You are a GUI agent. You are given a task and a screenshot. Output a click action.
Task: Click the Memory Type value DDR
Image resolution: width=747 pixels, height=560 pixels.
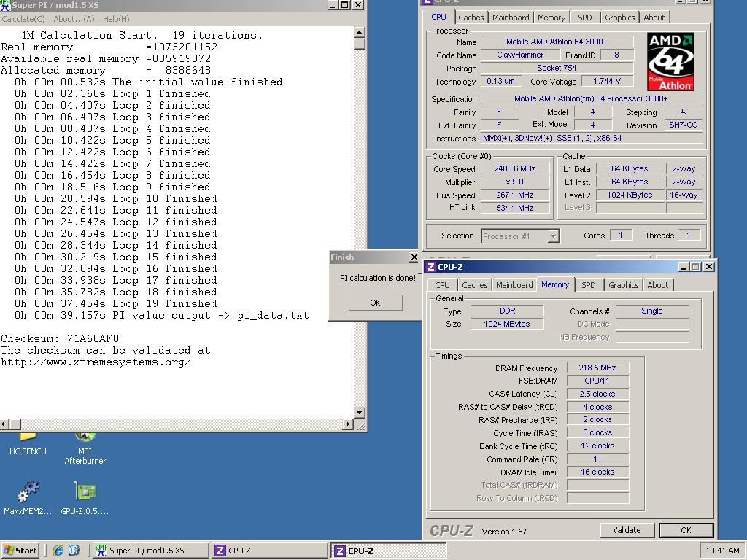[x=507, y=311]
